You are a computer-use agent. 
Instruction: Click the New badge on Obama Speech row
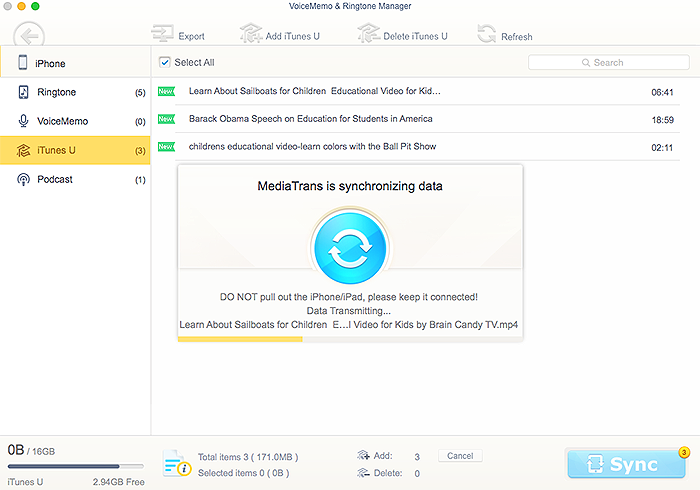tap(166, 119)
